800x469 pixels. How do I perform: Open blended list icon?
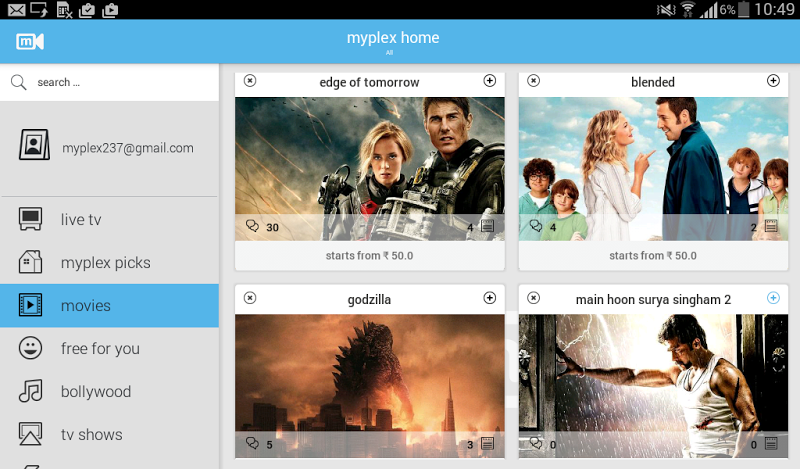(771, 226)
